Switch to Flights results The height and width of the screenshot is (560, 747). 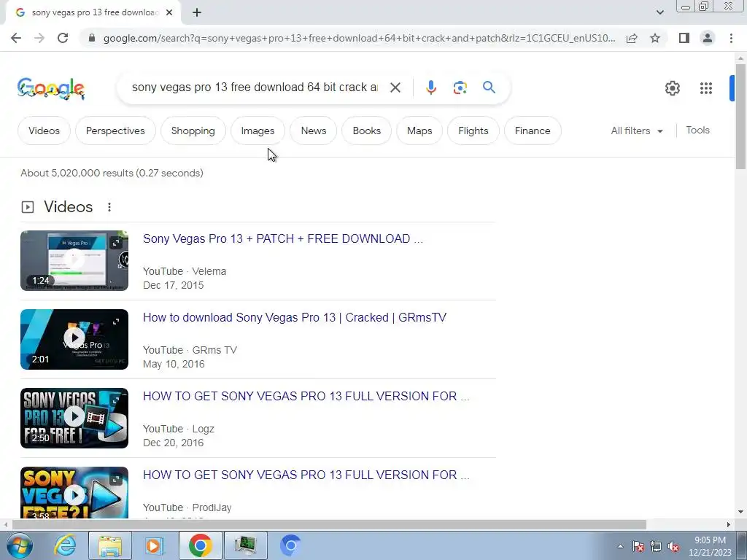(473, 131)
